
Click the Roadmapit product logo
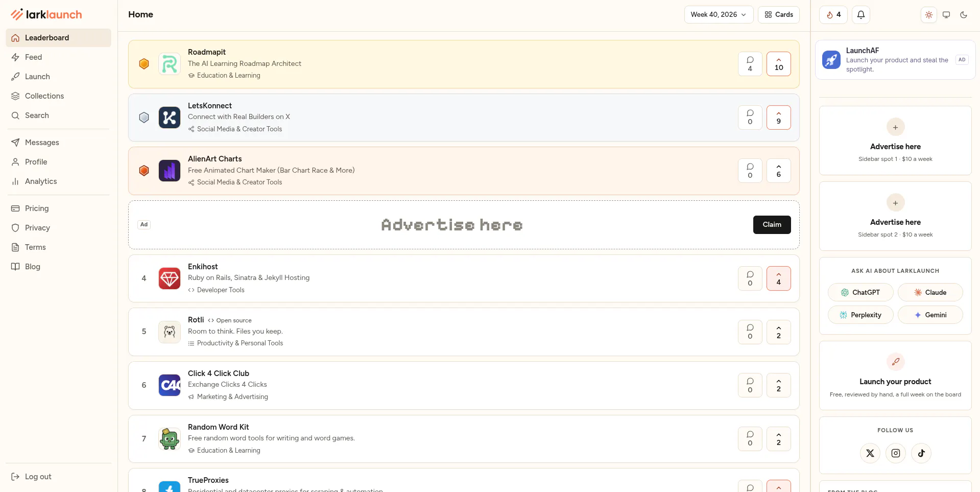tap(170, 64)
